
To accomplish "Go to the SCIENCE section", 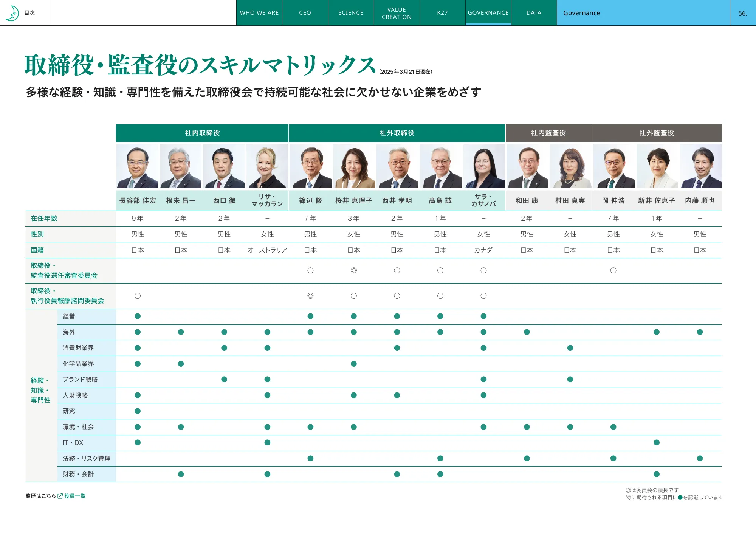I will pos(350,13).
